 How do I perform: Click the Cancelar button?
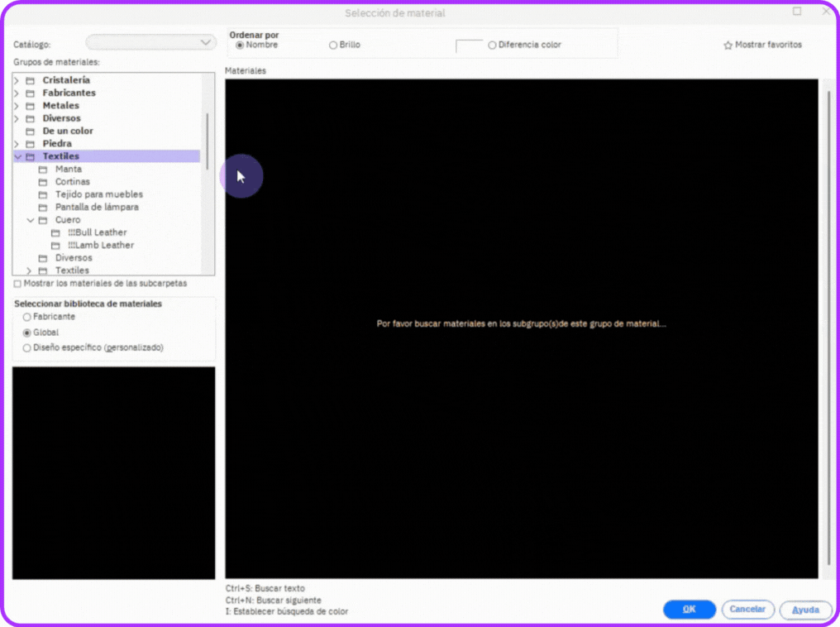tap(747, 610)
